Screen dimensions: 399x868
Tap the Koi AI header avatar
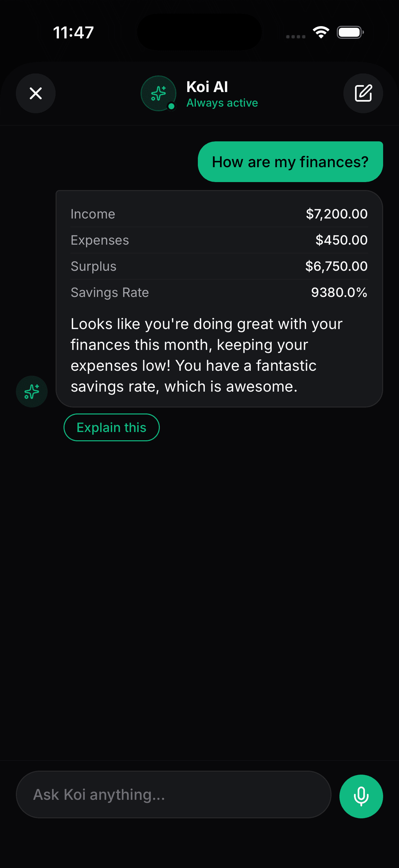(158, 93)
